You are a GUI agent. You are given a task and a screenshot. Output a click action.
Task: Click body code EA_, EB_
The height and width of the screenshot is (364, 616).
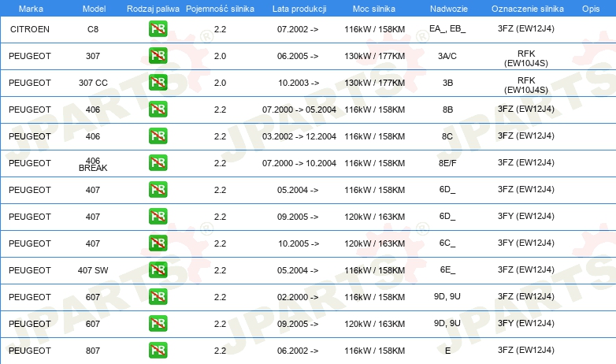(x=447, y=28)
